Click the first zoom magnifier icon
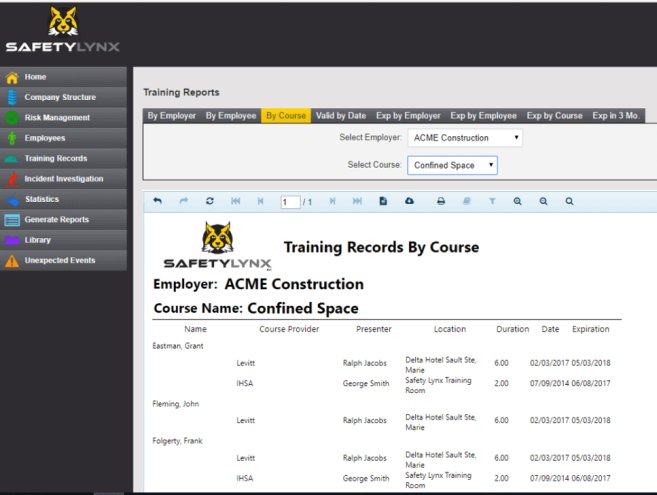657x495 pixels. click(517, 201)
